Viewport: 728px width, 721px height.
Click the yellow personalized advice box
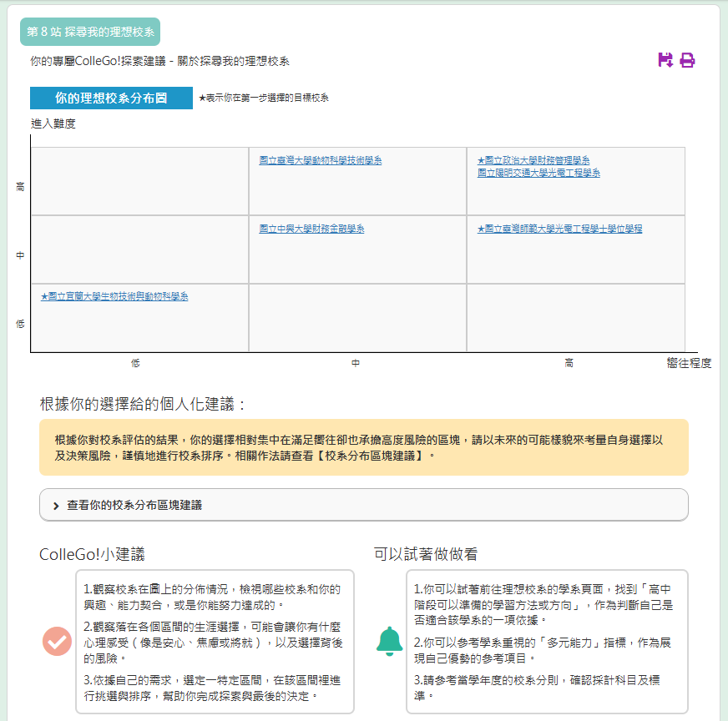click(x=363, y=447)
